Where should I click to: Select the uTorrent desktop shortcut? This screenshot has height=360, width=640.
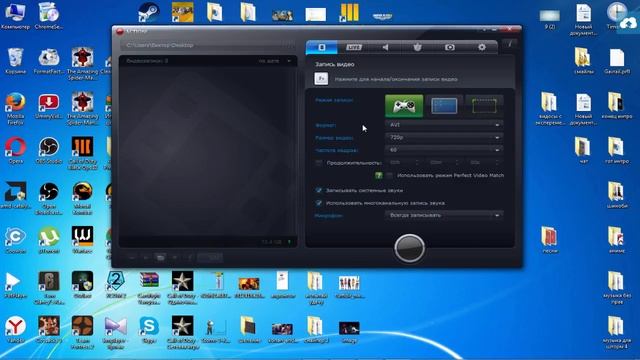[x=49, y=240]
